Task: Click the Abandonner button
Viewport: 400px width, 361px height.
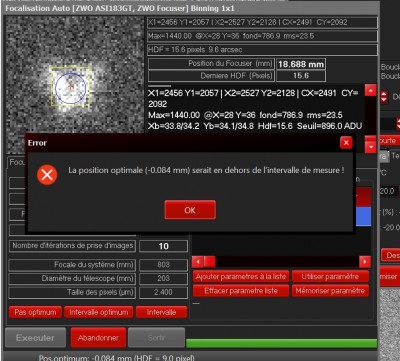Action: coord(98,338)
